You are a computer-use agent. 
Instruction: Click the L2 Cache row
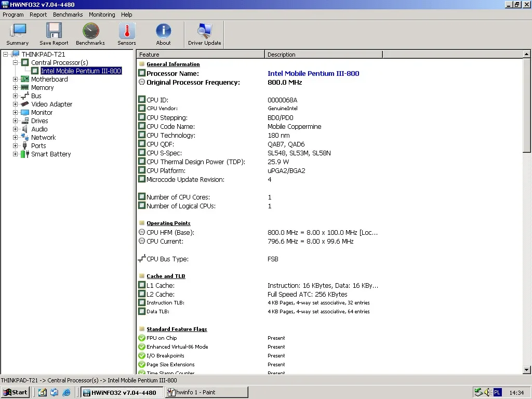[259, 294]
